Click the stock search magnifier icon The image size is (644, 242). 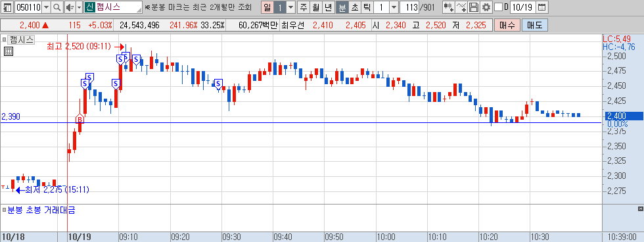[x=57, y=7]
